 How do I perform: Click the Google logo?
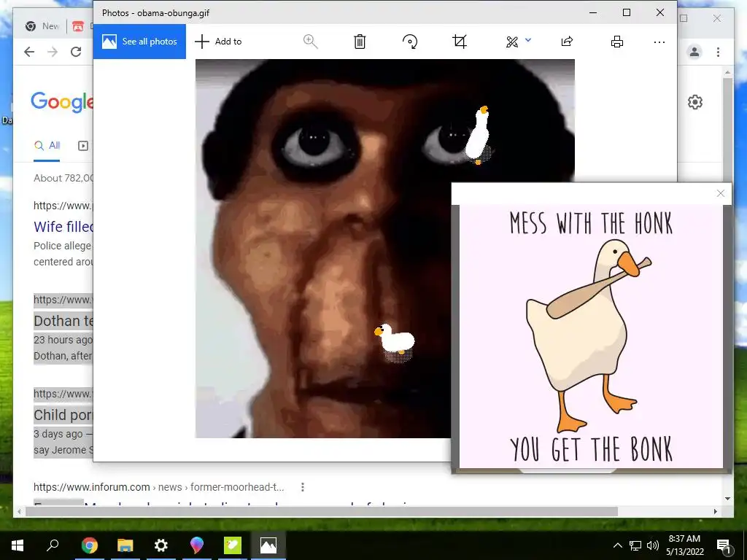point(62,102)
